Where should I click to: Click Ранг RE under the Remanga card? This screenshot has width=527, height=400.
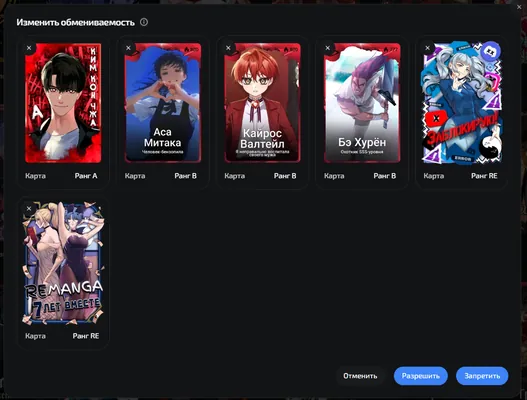point(86,336)
